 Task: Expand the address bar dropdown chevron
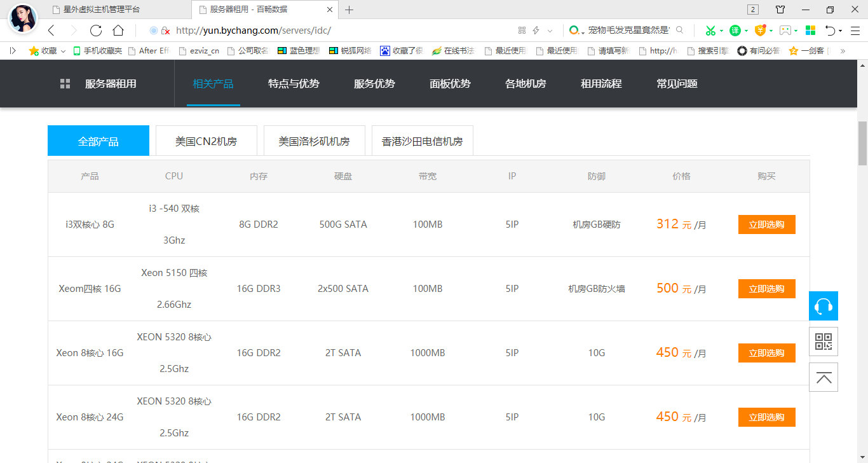click(550, 31)
